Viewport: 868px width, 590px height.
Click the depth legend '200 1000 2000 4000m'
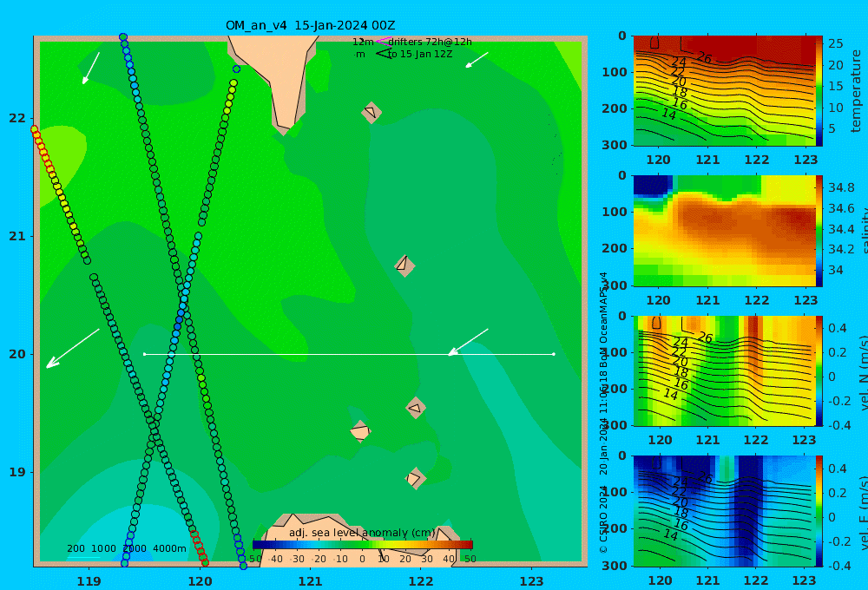(127, 548)
